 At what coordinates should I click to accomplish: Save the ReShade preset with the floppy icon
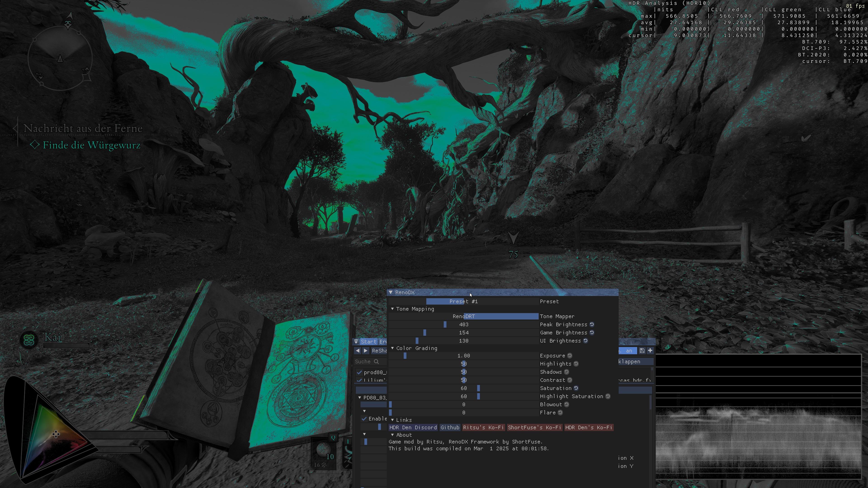coord(642,351)
